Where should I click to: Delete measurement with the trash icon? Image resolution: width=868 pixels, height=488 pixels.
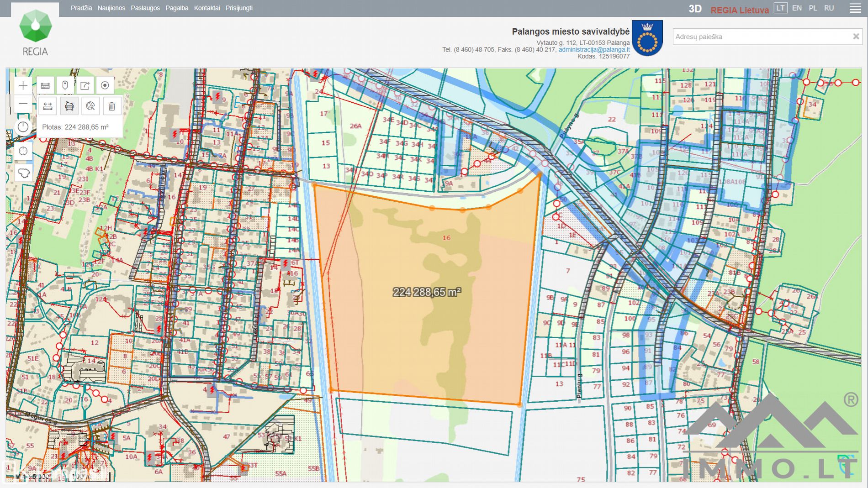(x=111, y=106)
